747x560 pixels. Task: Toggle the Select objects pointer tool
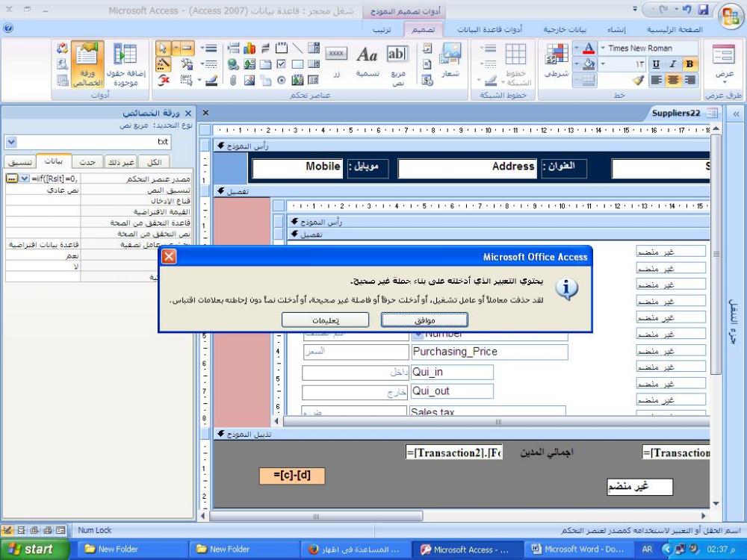tap(164, 48)
